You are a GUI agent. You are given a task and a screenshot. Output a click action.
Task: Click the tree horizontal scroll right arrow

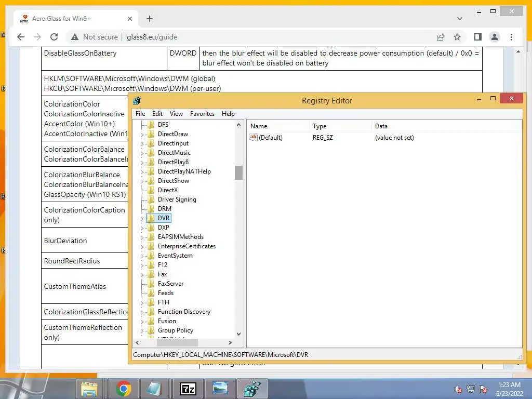coord(230,343)
